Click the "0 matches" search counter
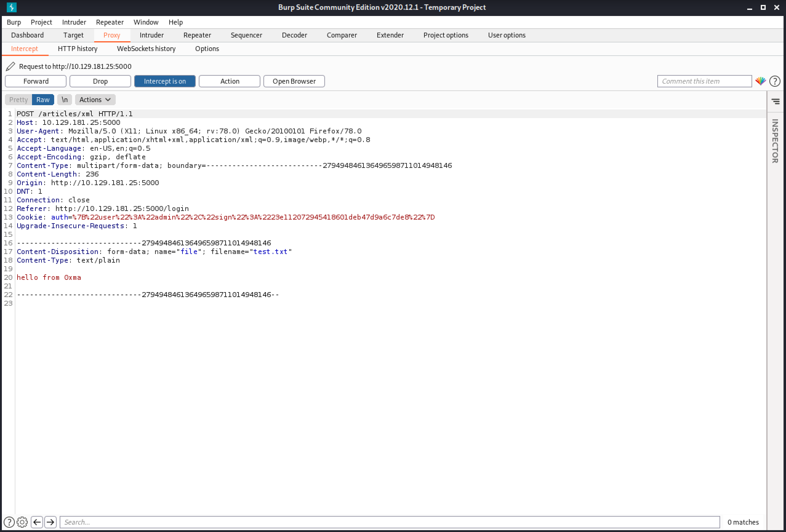The height and width of the screenshot is (532, 786). 743,522
